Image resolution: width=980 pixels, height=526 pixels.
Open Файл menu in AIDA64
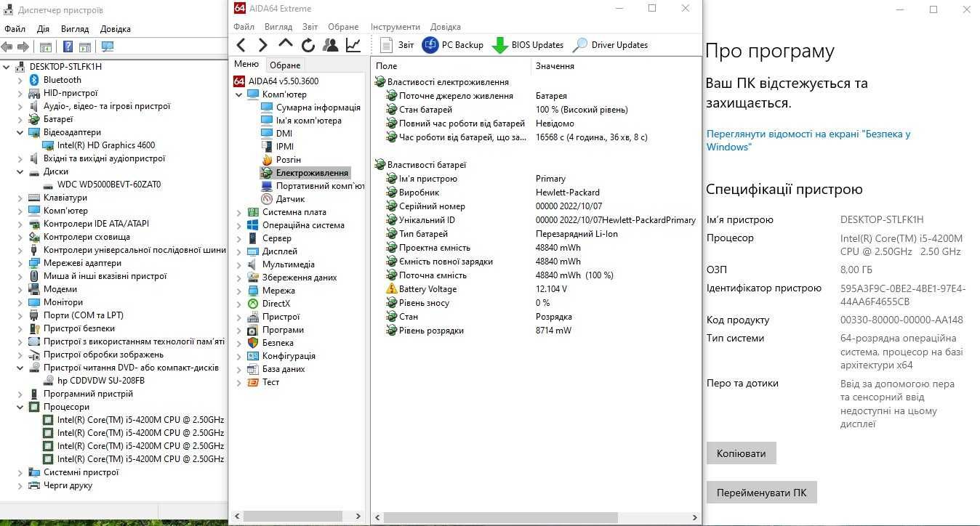(x=244, y=27)
